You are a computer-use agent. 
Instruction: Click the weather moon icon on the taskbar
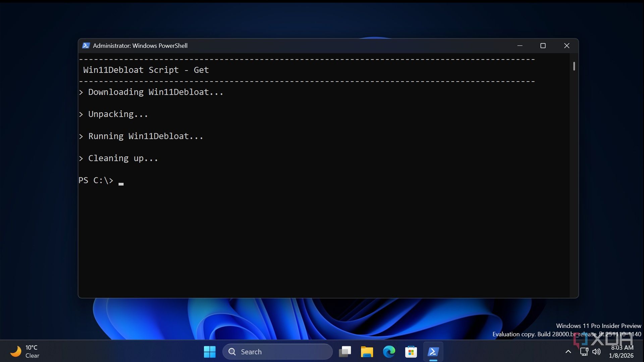click(x=15, y=352)
